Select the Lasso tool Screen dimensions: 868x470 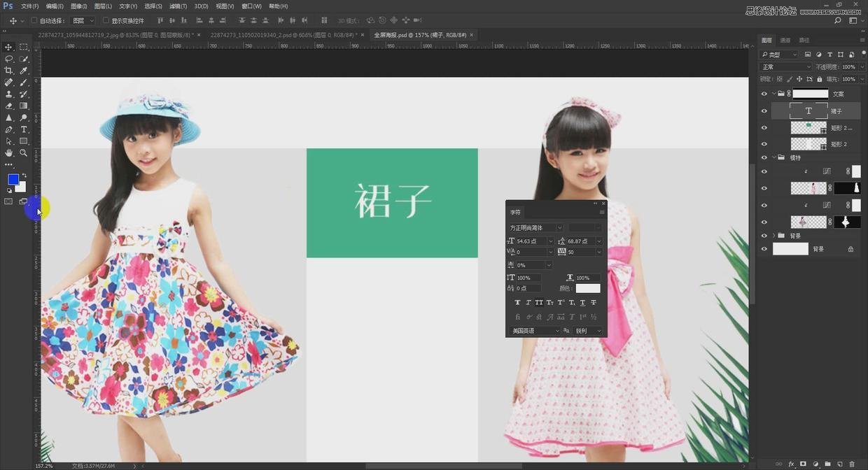coord(9,59)
